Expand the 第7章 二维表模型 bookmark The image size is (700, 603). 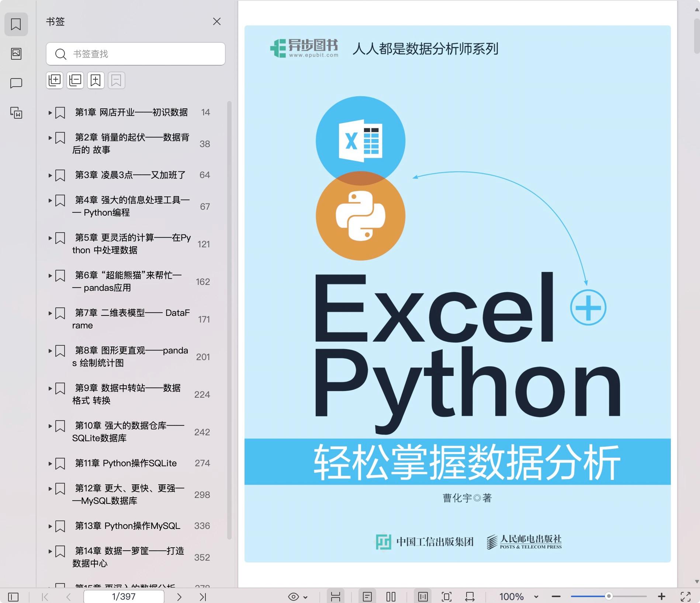(x=50, y=313)
